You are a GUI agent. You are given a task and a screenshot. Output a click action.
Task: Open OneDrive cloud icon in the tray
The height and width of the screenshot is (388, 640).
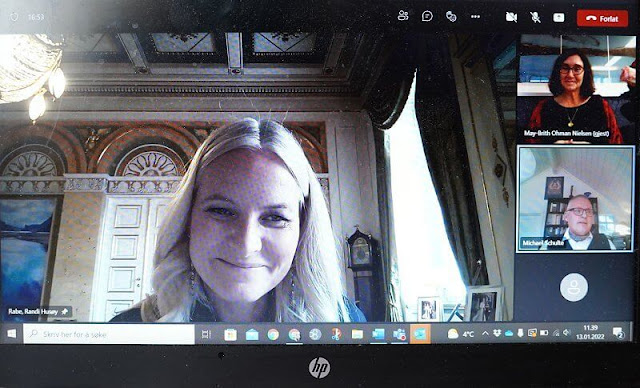point(509,333)
